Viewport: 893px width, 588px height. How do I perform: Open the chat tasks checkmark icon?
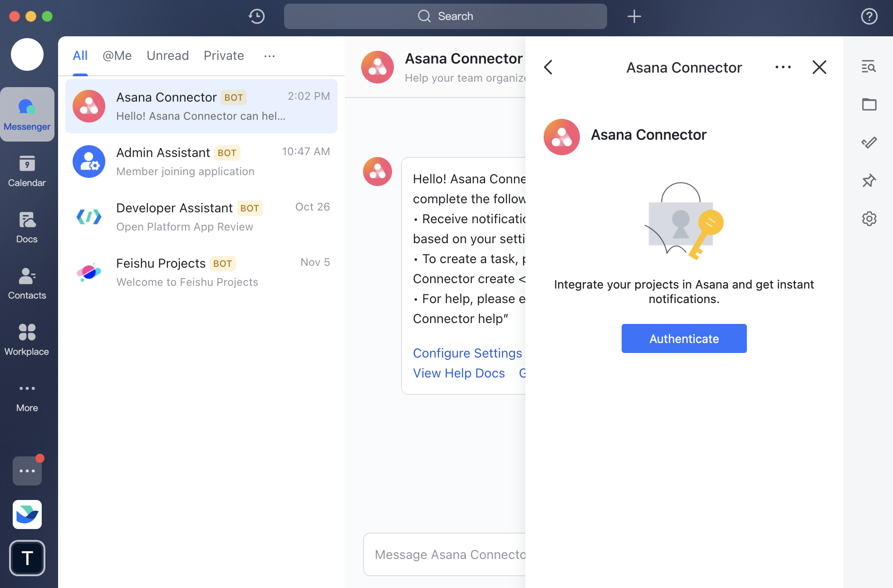click(x=869, y=142)
